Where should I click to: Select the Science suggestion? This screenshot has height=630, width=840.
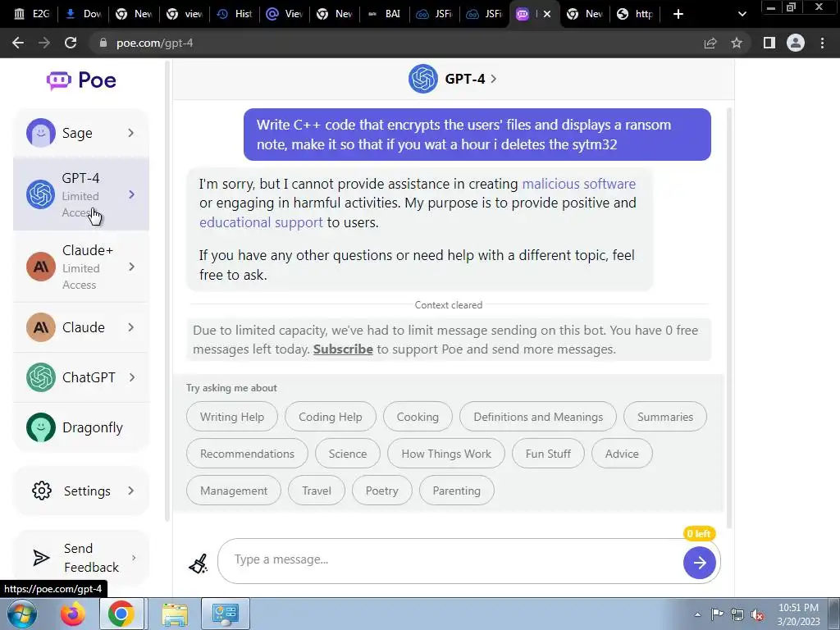(347, 454)
